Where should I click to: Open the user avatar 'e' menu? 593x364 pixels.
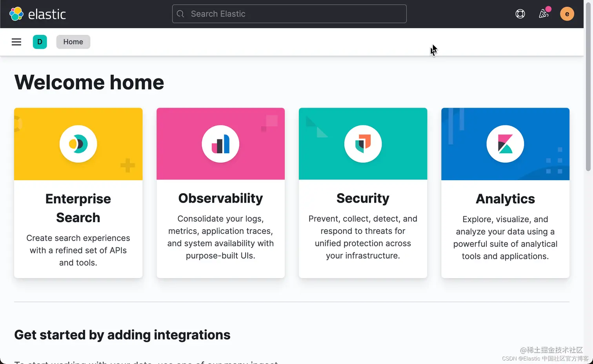click(567, 14)
